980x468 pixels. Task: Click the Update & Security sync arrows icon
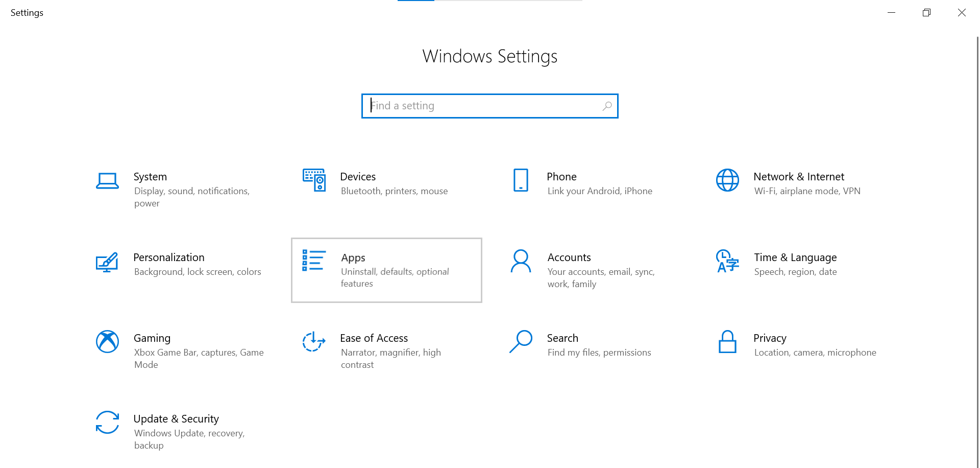click(x=107, y=422)
